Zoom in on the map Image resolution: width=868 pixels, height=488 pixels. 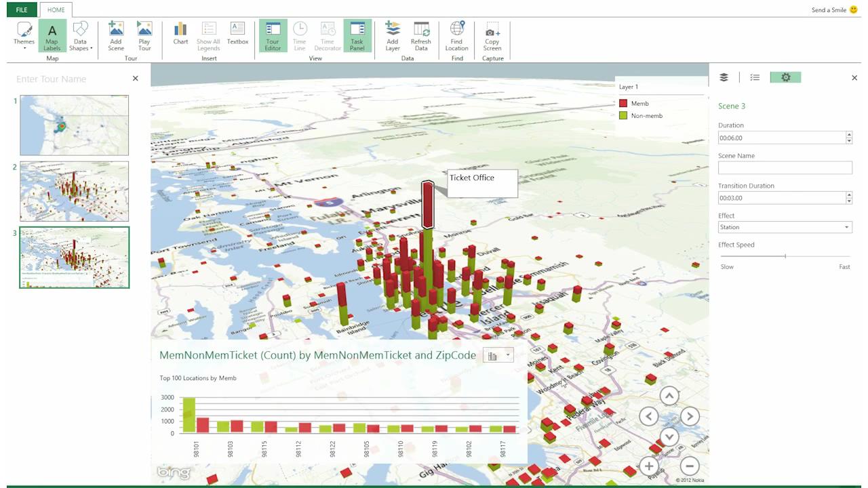click(x=649, y=466)
